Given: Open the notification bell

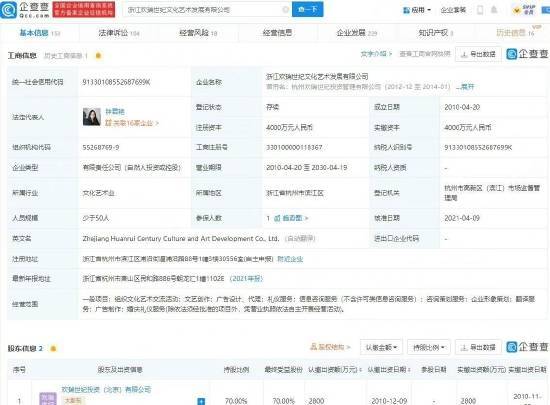Looking at the screenshot, I should [494, 10].
